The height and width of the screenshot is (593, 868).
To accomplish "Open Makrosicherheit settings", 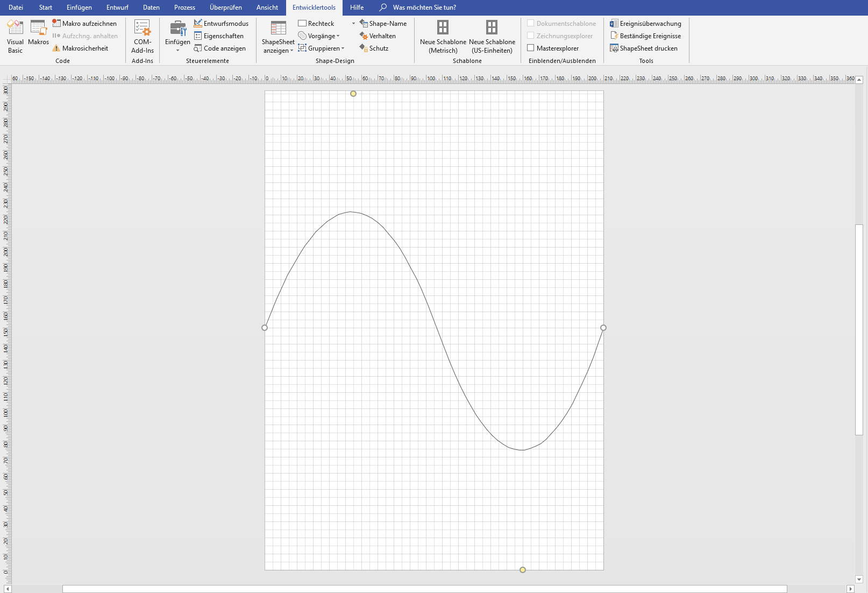I will point(80,48).
